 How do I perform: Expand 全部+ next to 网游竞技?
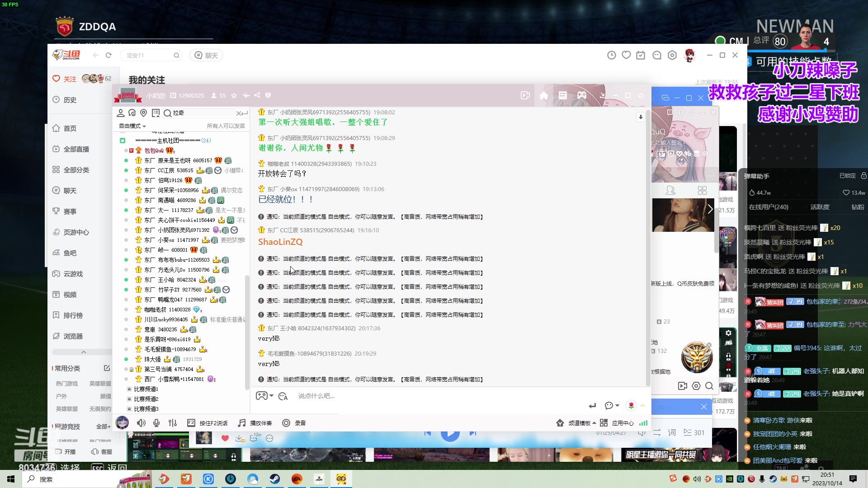103,427
